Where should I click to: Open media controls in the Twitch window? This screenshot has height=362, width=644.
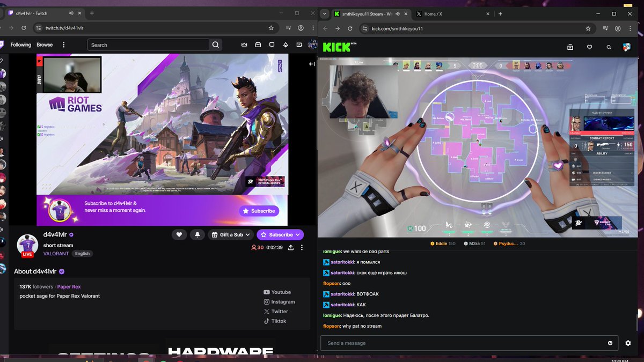(288, 28)
